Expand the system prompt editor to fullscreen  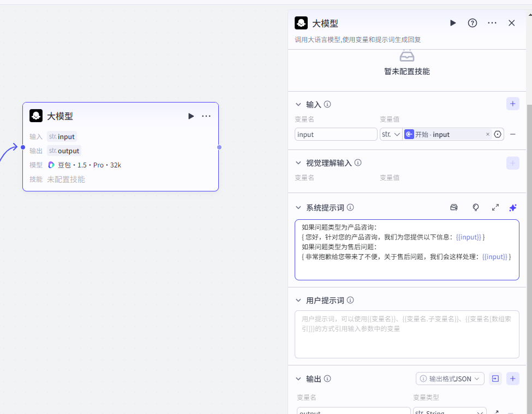(x=495, y=207)
